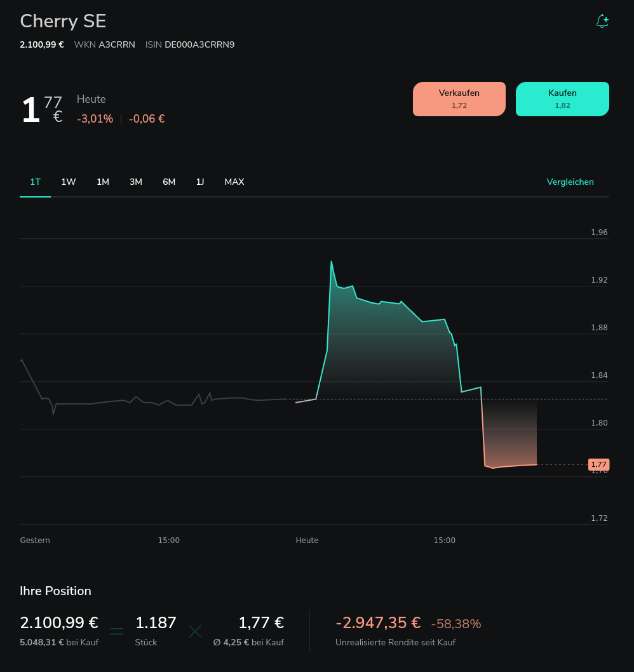Click the 1,96 y-axis label

click(x=599, y=232)
